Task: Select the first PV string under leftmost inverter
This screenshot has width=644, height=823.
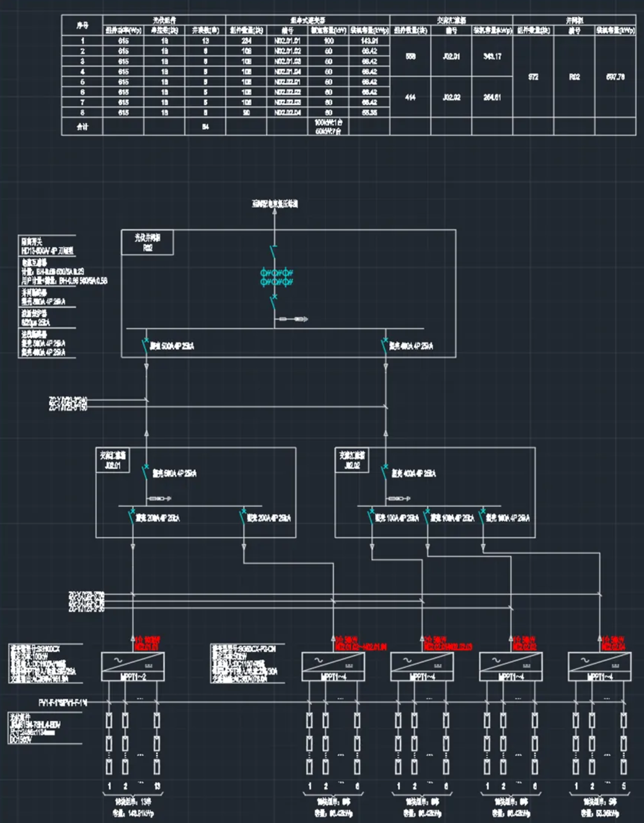Action: pyautogui.click(x=109, y=743)
